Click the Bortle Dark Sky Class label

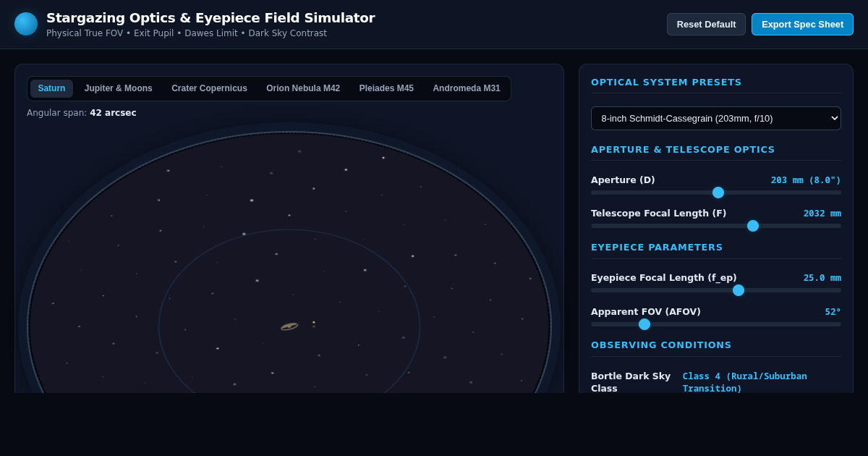point(631,382)
